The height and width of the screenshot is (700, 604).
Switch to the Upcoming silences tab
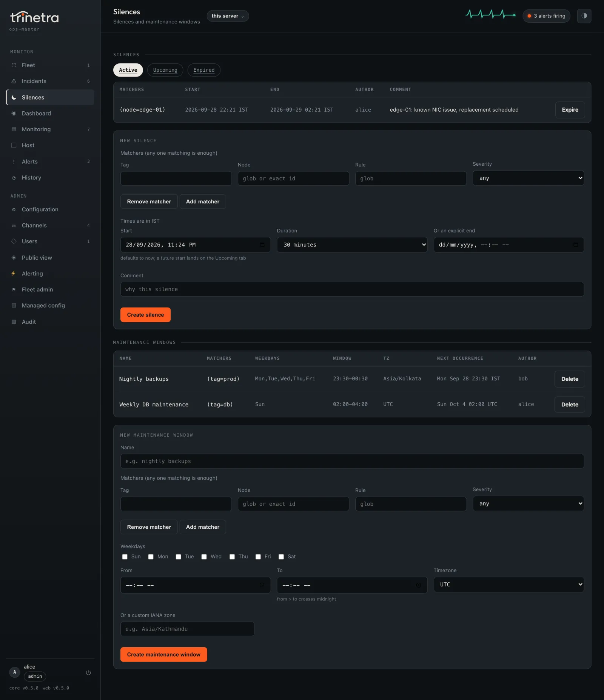(x=165, y=70)
